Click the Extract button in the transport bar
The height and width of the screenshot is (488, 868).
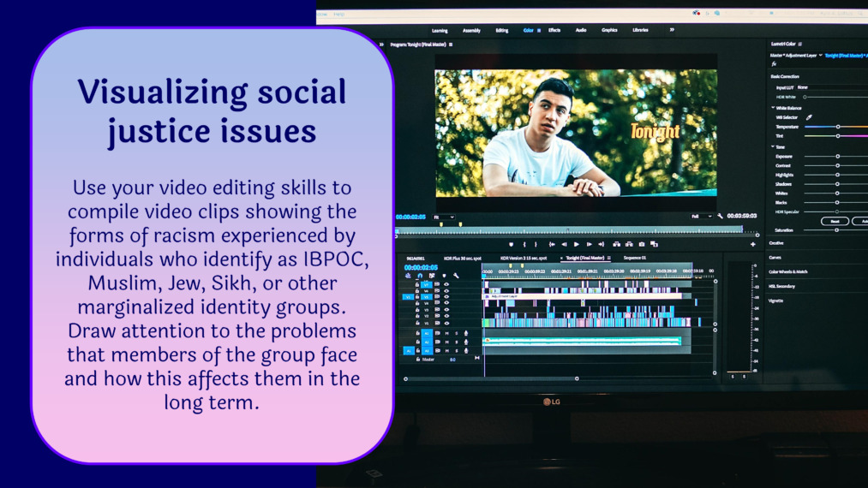[629, 244]
